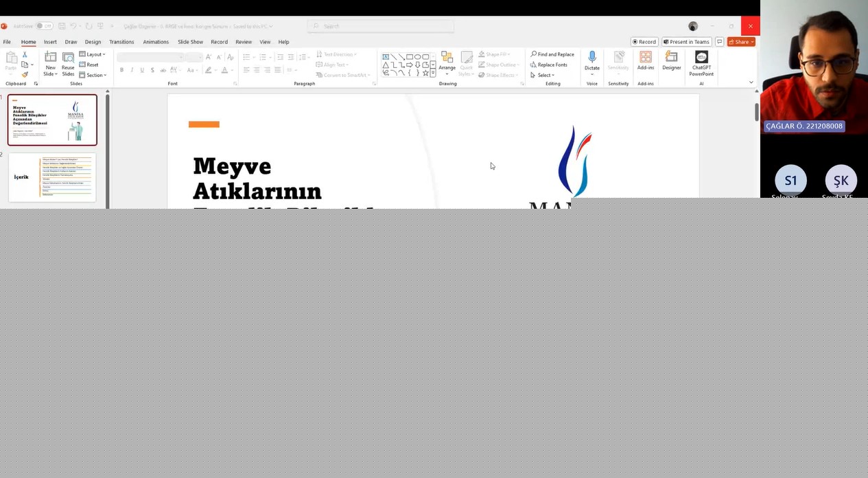This screenshot has width=868, height=478.
Task: Toggle underline formatting
Action: 142,70
